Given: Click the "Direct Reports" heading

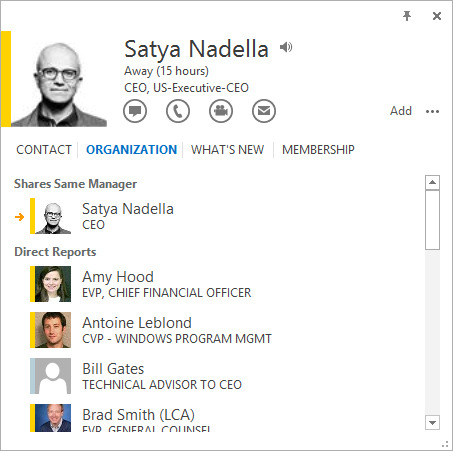Looking at the screenshot, I should (55, 252).
